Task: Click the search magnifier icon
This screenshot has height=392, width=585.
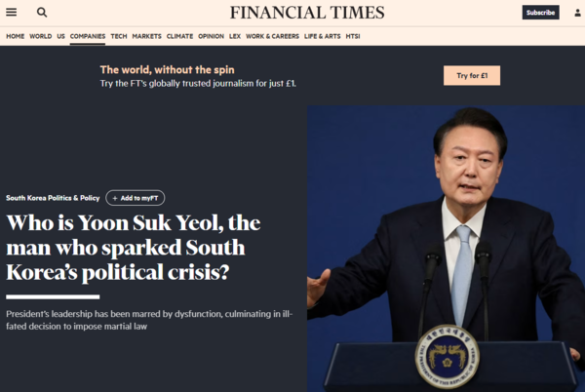Action: click(x=42, y=13)
